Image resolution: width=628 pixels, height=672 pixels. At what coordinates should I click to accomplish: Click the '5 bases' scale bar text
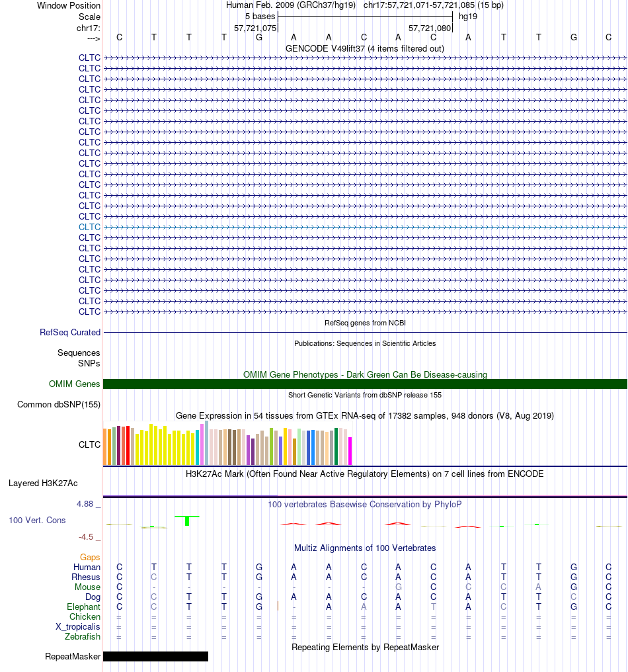(x=260, y=17)
